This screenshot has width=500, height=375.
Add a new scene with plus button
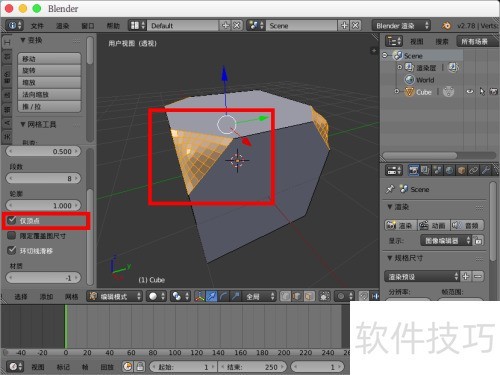[x=344, y=25]
